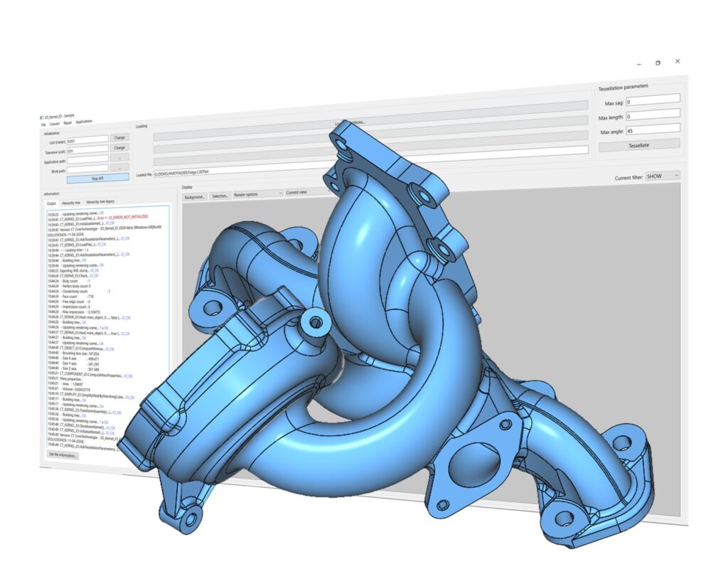Screen dimensions: 728x569
Task: Click the Background... display button
Action: 194,196
